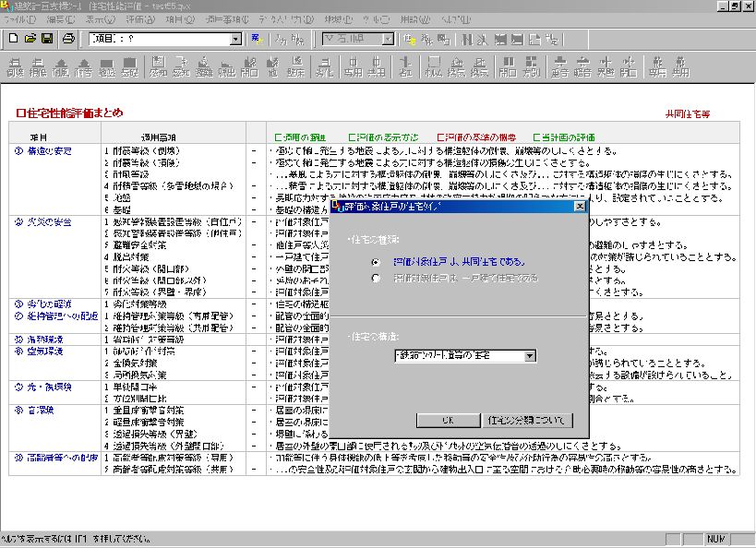Click the 省エネ toolbar icon
The image size is (756, 548).
click(x=405, y=67)
